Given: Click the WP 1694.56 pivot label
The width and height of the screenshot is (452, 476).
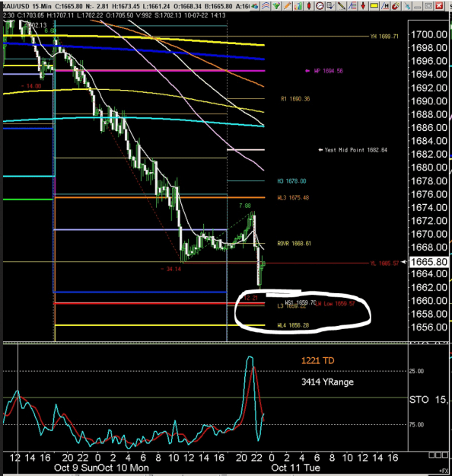Looking at the screenshot, I should click(x=329, y=71).
